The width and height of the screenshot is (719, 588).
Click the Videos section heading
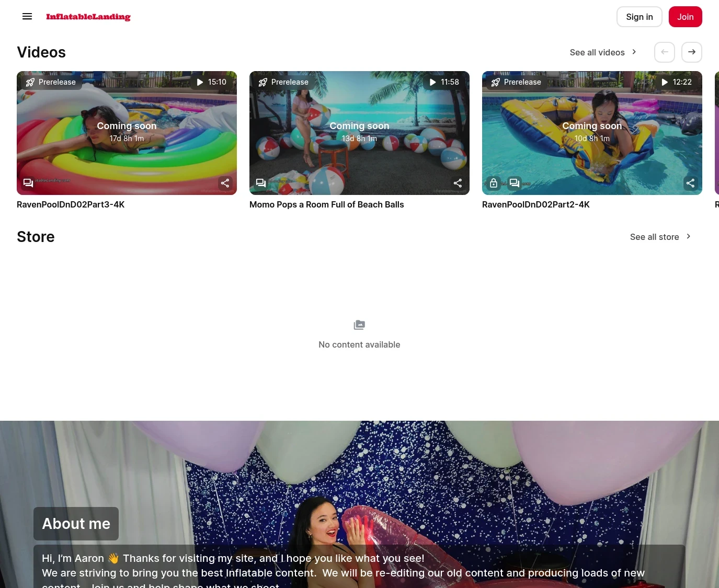click(x=41, y=52)
